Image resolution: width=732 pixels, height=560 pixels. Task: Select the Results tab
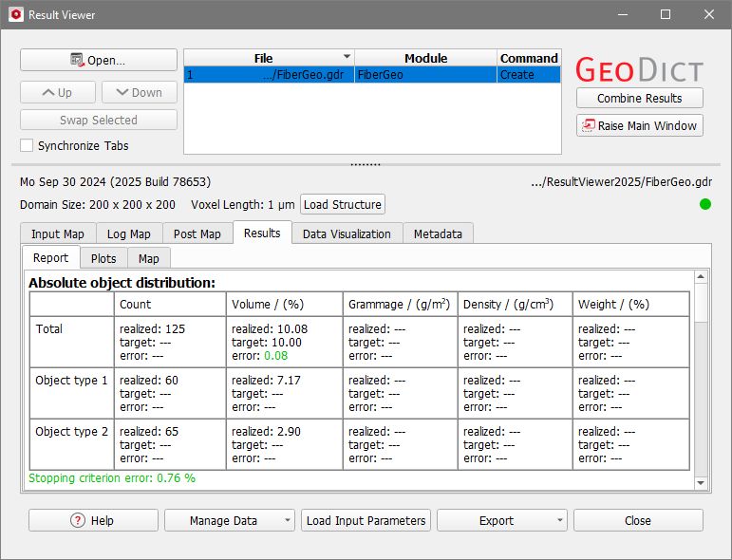262,233
